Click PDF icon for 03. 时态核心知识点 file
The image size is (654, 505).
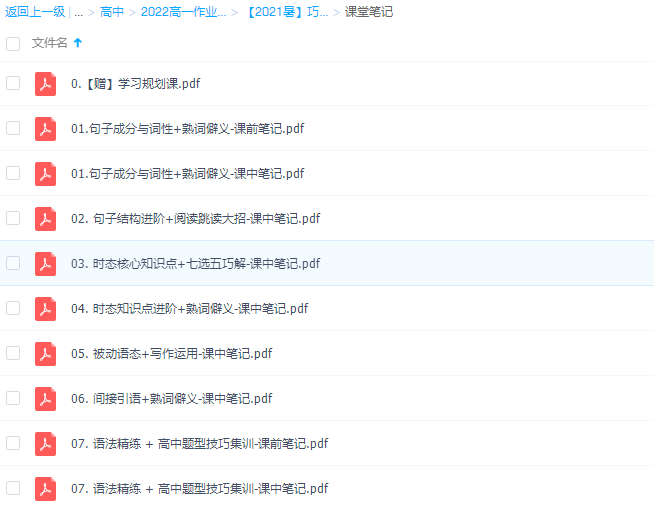45,264
